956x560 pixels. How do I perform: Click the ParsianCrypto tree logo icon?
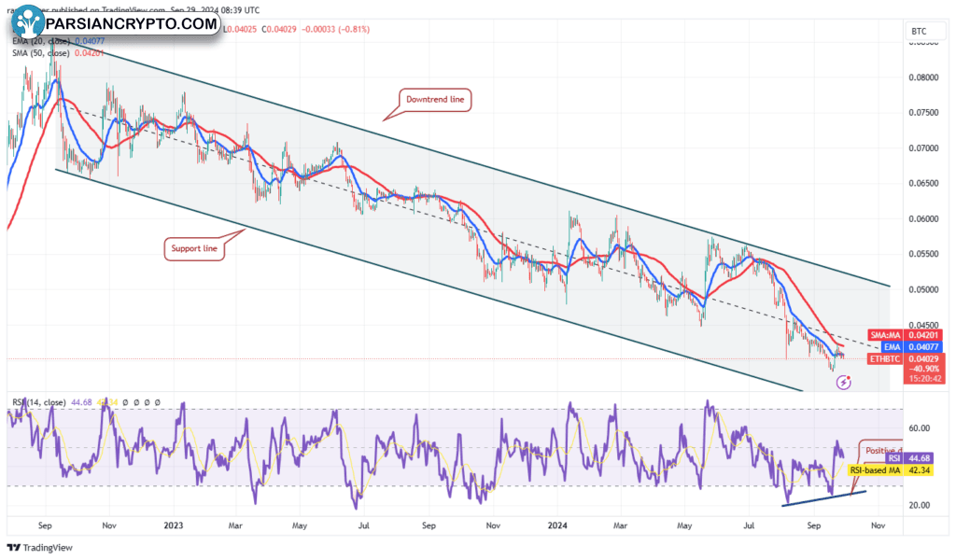pos(31,22)
